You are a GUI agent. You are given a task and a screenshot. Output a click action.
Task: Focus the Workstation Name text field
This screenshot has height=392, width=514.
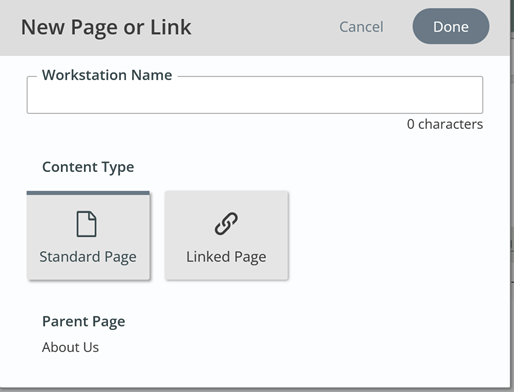tap(255, 95)
